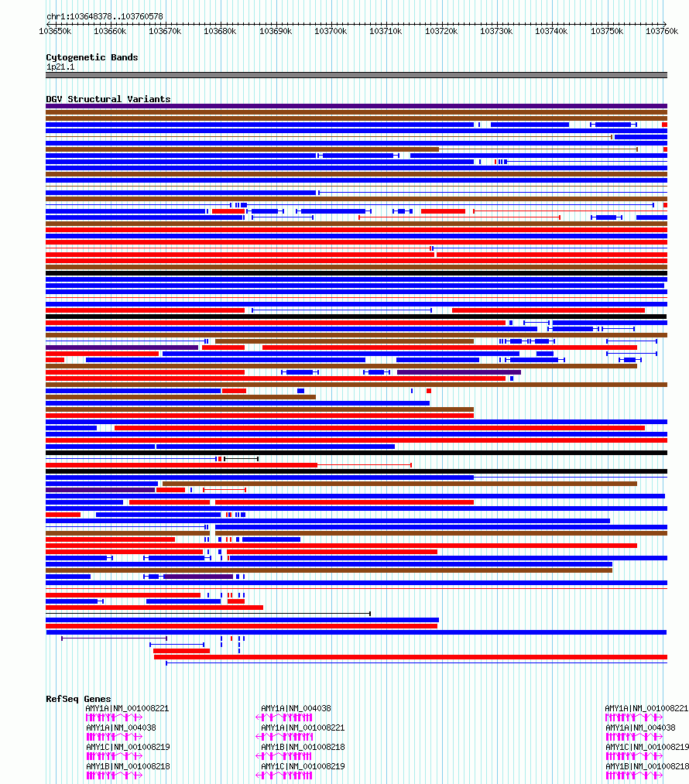Viewport: 689px width, 784px height.
Task: Click middle-column AMY1A|NM_004038 gene label
Action: click(296, 708)
